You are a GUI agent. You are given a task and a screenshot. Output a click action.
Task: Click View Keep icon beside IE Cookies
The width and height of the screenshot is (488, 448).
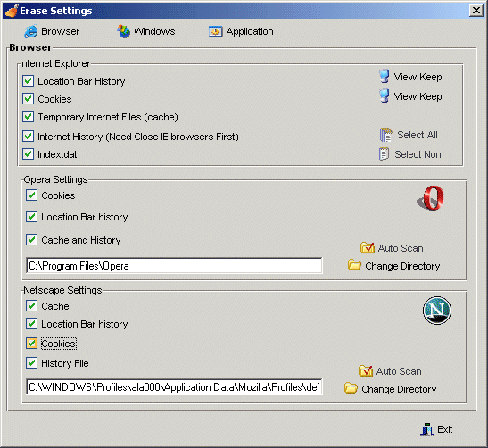(385, 96)
